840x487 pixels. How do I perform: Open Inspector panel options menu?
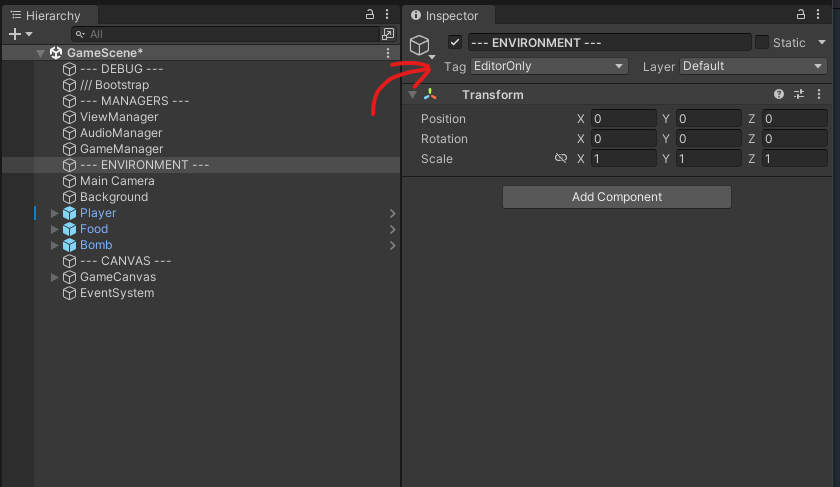click(x=818, y=14)
